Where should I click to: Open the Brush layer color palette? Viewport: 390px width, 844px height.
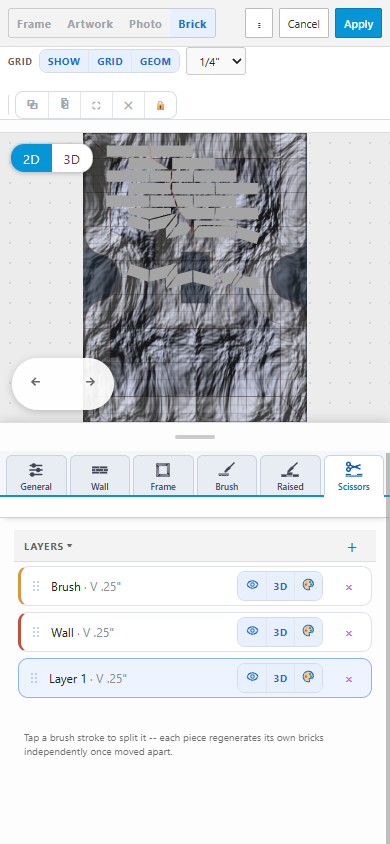coord(308,586)
